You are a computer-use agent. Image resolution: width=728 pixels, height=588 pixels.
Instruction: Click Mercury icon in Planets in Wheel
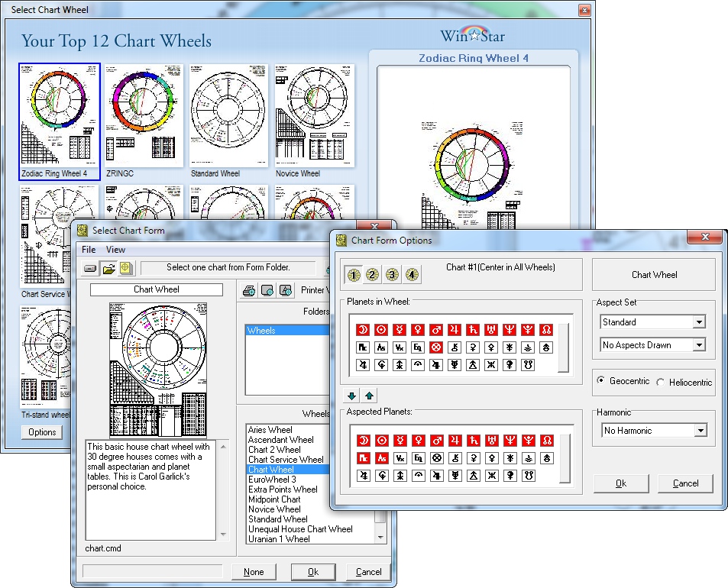click(x=400, y=329)
